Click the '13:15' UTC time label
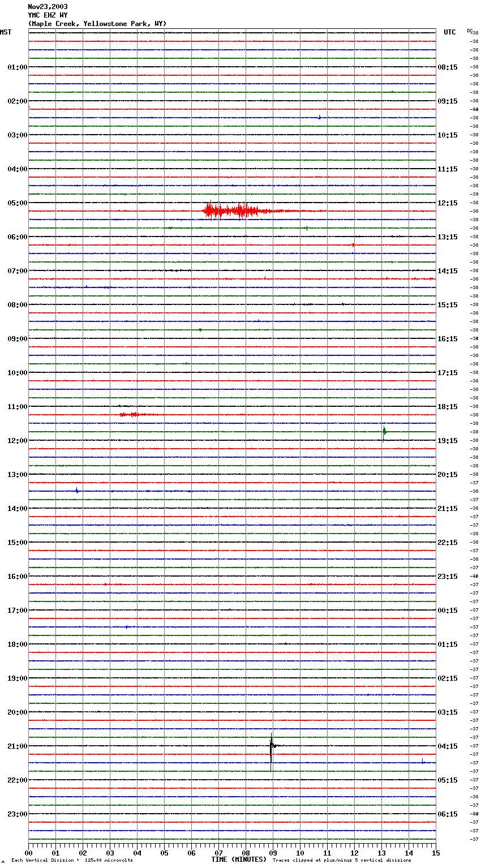 coord(448,237)
